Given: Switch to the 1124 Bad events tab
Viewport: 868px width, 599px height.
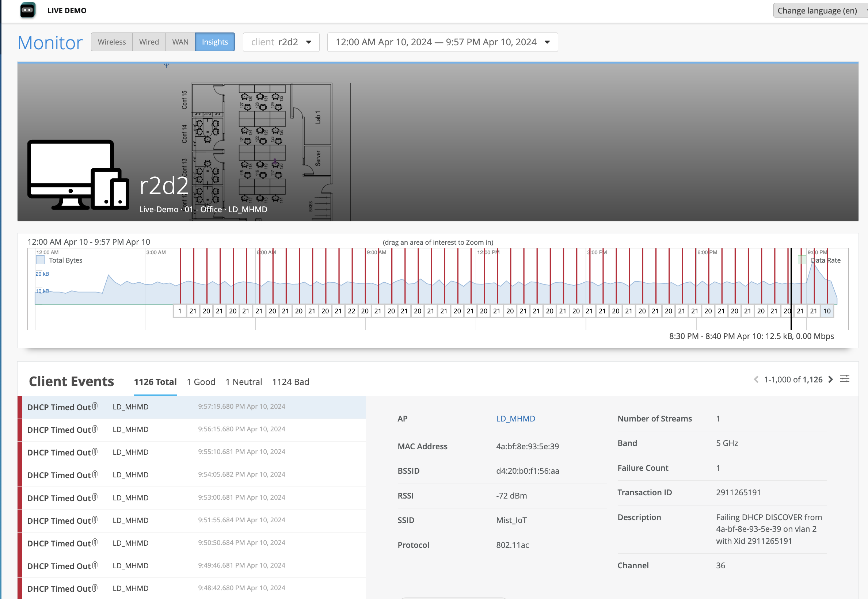Looking at the screenshot, I should 290,382.
